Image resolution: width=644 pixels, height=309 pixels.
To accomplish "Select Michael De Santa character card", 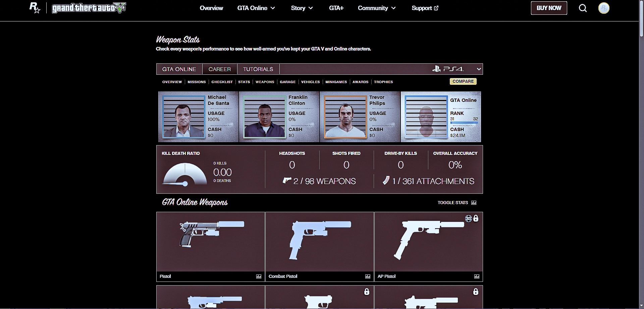I will (198, 117).
